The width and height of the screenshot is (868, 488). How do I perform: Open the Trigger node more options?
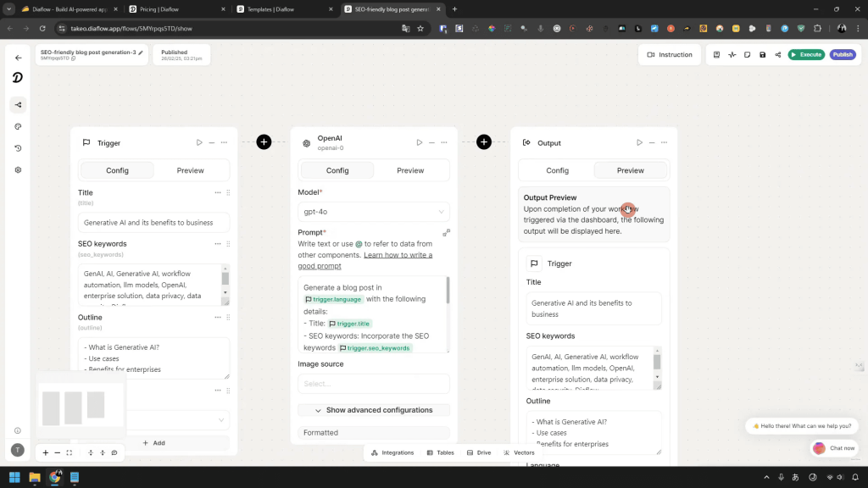pos(224,142)
